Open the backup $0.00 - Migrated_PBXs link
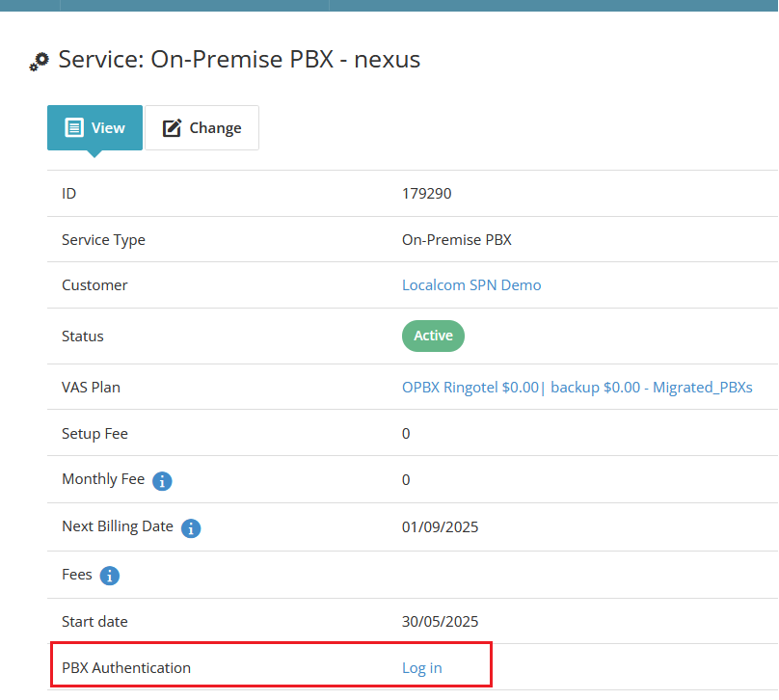The width and height of the screenshot is (779, 700). tap(651, 388)
